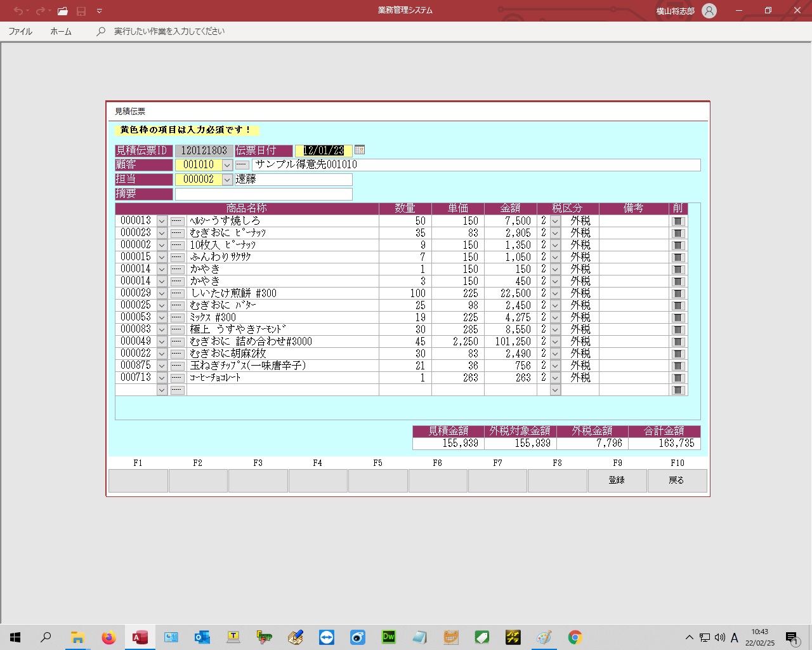Click the lookup button beside customer code 001010

(x=242, y=165)
